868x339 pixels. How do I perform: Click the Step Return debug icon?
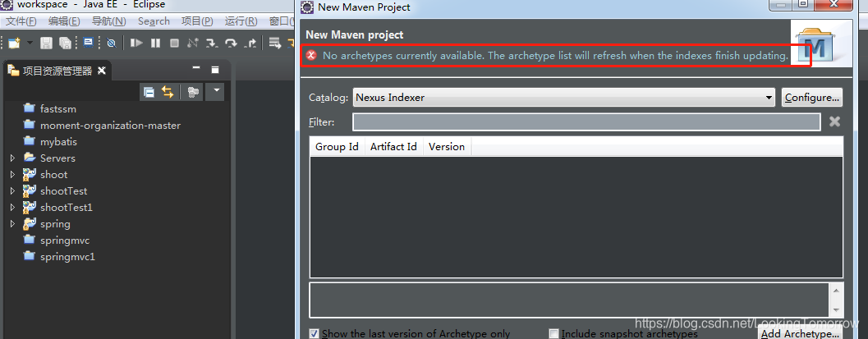(250, 43)
